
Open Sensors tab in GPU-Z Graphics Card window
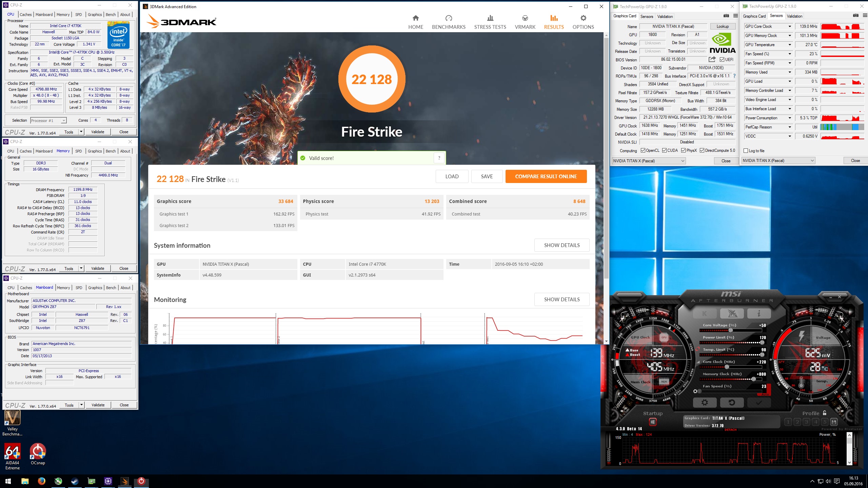[x=647, y=16]
